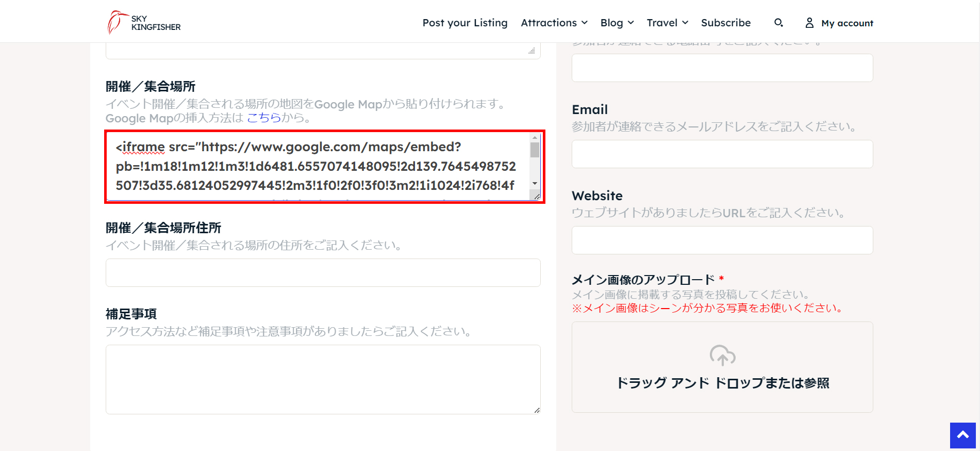Open Post your Listing page
This screenshot has height=451, width=980.
[465, 23]
